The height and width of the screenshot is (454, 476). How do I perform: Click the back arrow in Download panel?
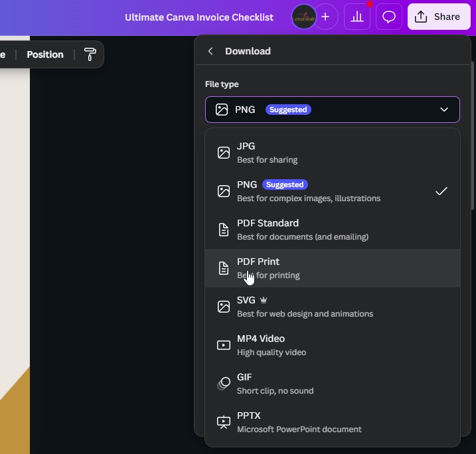(x=210, y=51)
